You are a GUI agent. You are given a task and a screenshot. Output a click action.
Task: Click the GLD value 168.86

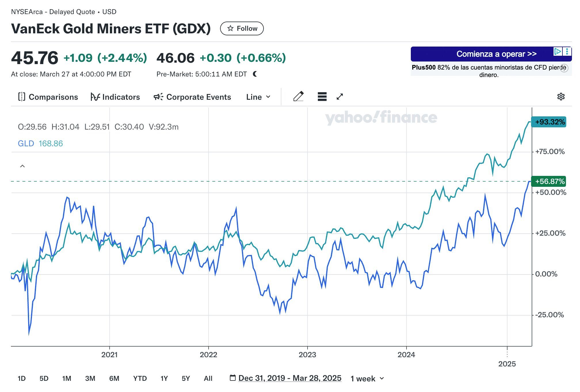coord(51,143)
